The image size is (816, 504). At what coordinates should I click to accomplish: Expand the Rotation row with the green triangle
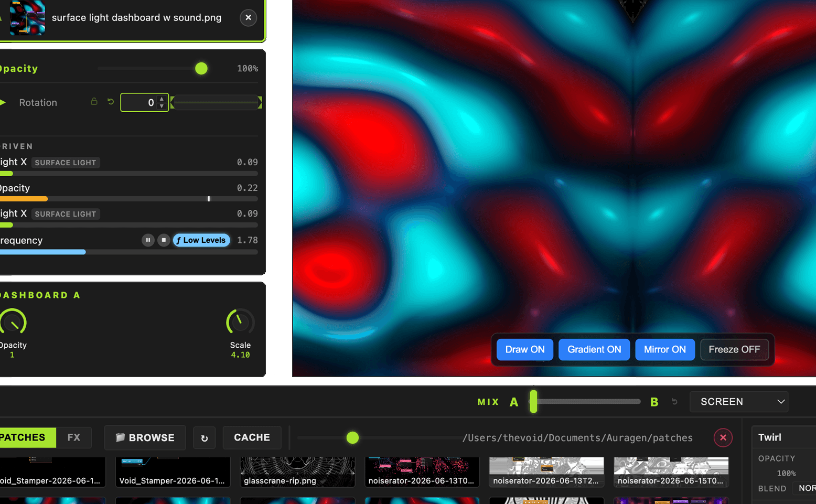coord(3,102)
